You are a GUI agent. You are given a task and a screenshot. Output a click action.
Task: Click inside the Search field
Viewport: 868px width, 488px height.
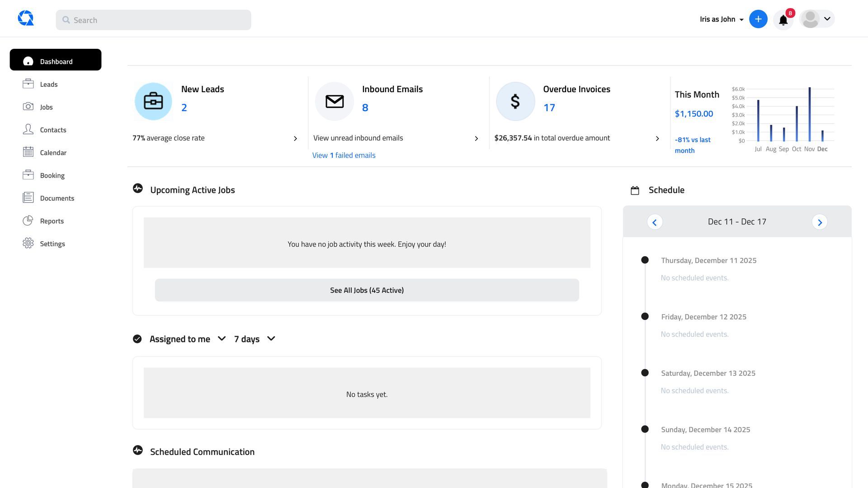153,20
